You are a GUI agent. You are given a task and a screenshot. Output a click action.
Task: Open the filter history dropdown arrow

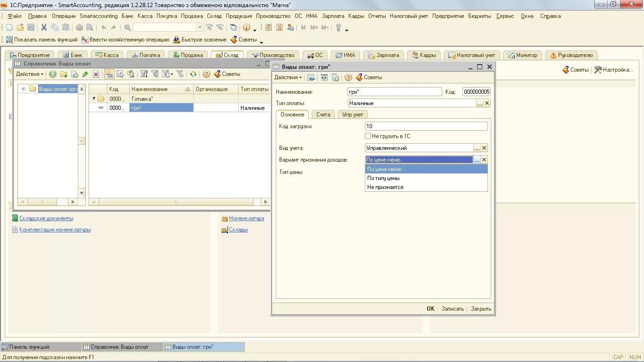tap(172, 74)
